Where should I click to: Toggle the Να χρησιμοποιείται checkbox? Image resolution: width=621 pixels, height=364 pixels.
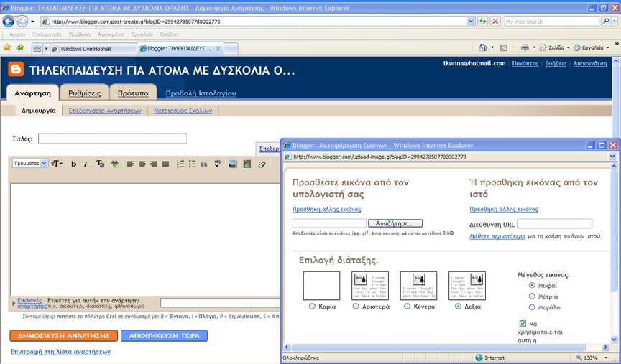(523, 323)
